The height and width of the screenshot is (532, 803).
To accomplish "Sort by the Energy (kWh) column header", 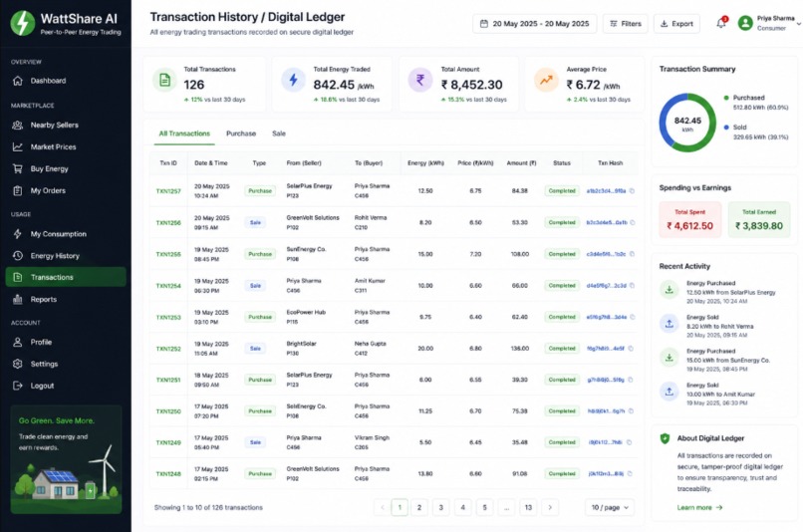I will coord(425,163).
